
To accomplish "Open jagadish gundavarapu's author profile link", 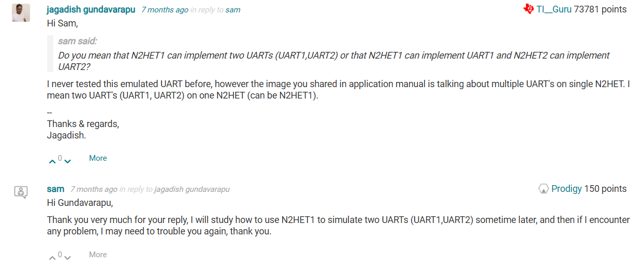I will coord(91,10).
